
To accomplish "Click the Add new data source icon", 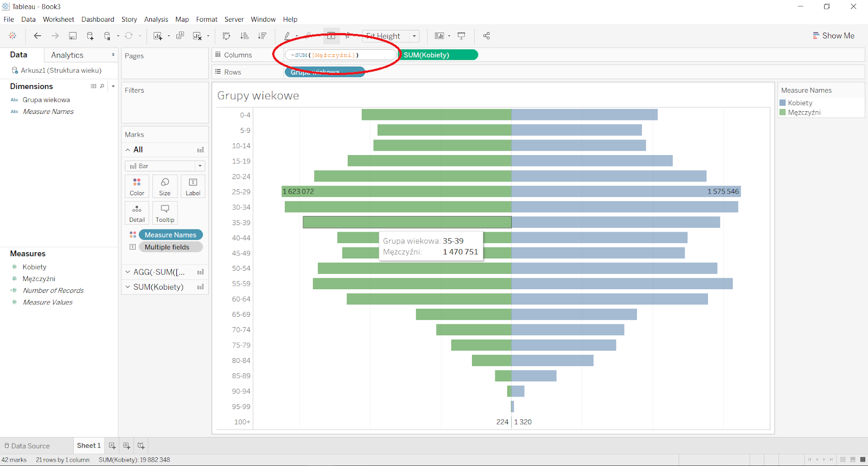I will [x=90, y=36].
